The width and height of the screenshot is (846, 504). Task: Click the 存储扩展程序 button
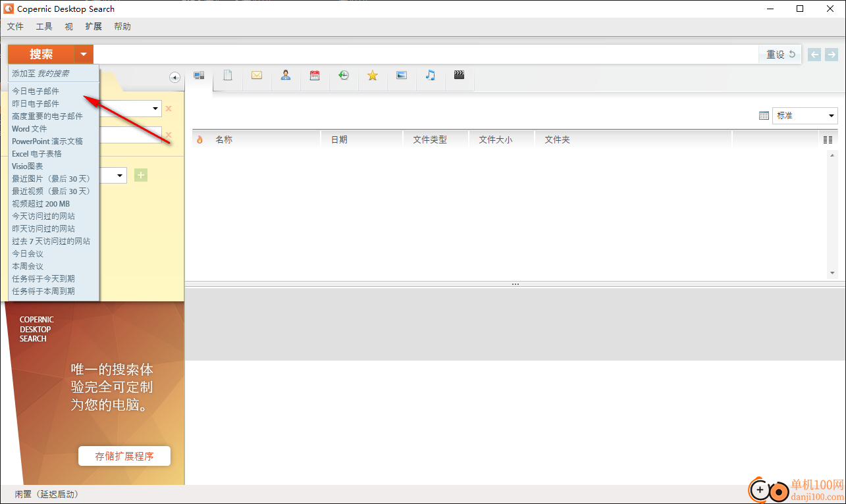click(124, 456)
